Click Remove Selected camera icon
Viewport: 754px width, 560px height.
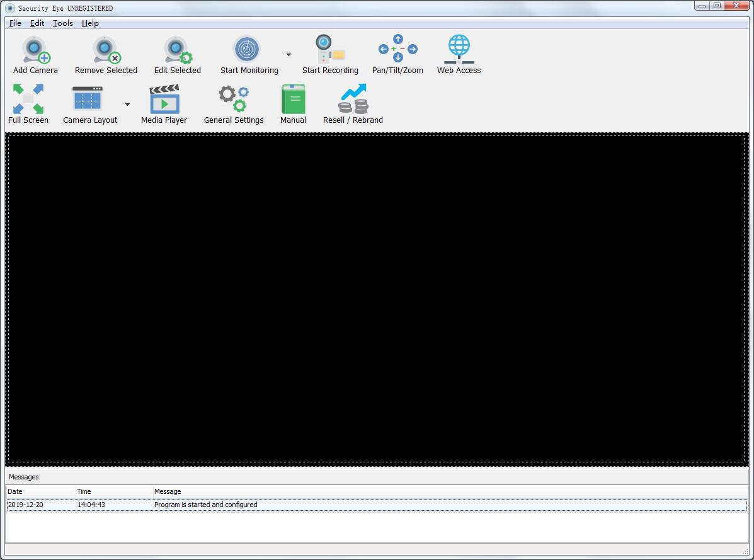pos(106,50)
